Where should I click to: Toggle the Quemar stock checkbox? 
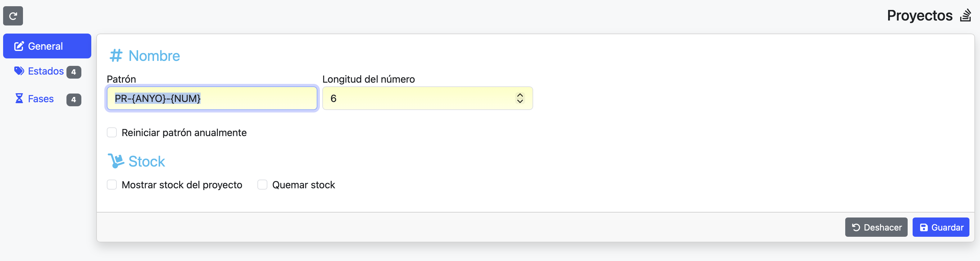(x=262, y=185)
